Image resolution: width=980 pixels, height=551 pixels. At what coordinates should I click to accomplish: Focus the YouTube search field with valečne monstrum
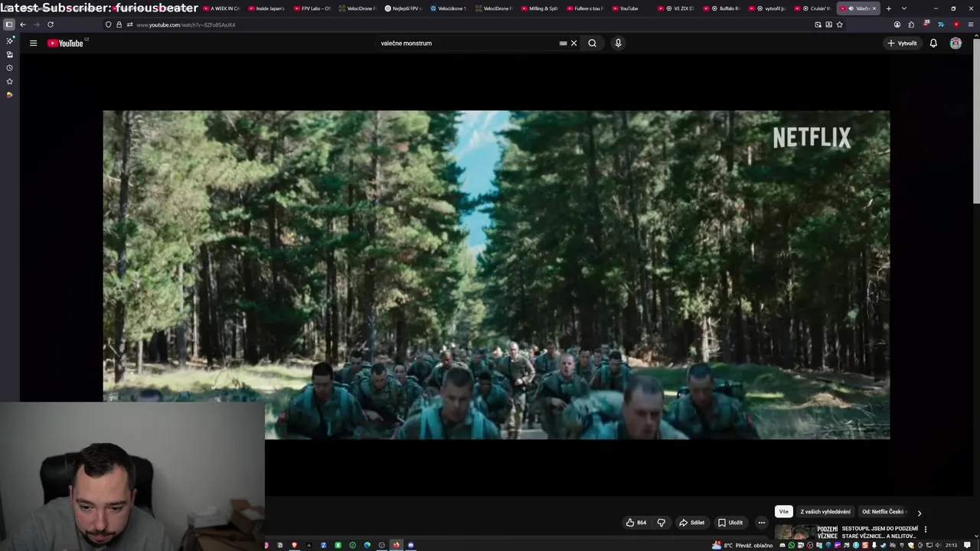point(467,43)
